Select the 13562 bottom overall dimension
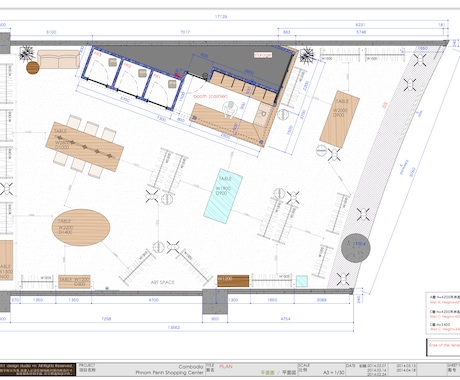This screenshot has width=460, height=380. tap(174, 327)
